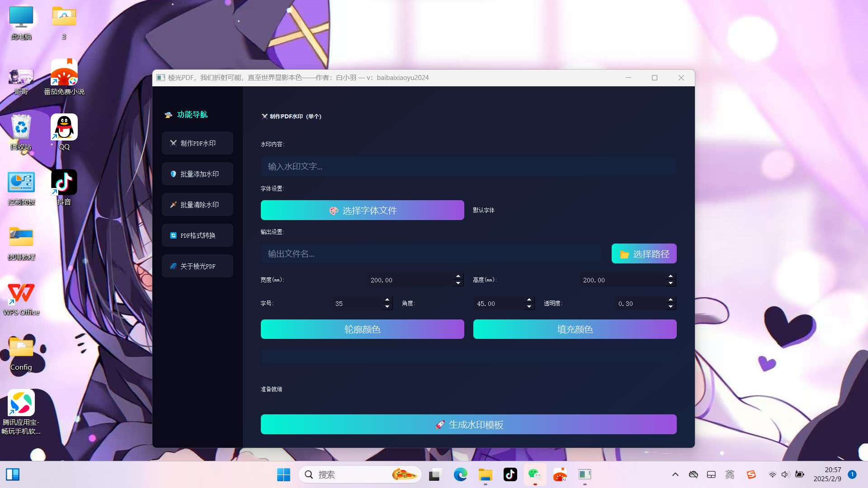868x488 pixels.
Task: Click the 制作PDF水印 (单个) page heading
Action: 292,116
